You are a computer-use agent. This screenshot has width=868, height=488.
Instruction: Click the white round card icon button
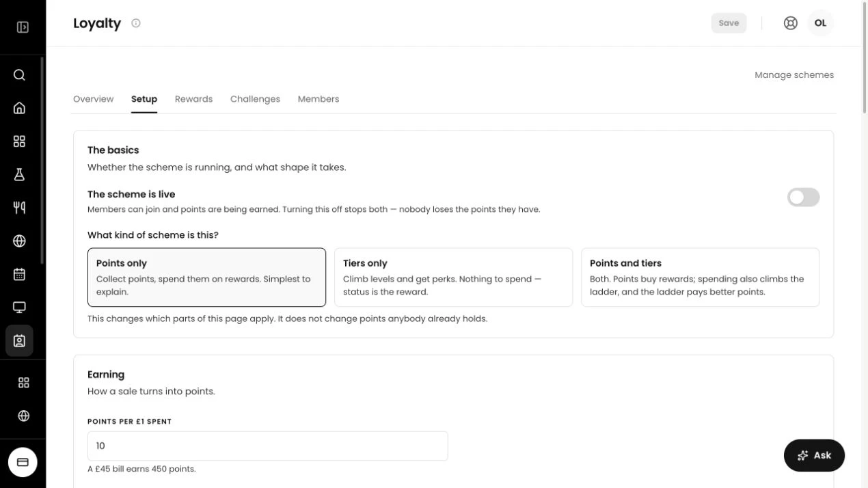23,463
